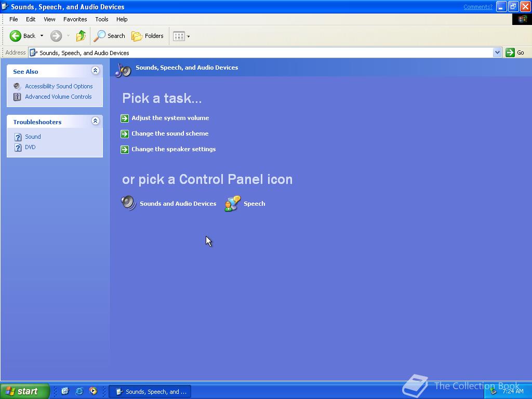This screenshot has height=399, width=532.
Task: Click the Advanced Volume Controls icon
Action: click(x=17, y=97)
